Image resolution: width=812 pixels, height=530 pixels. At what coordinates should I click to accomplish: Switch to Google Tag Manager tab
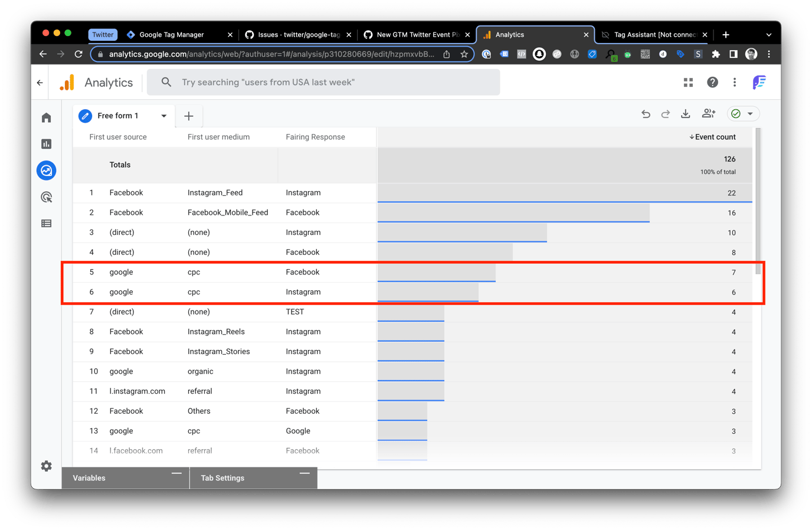(179, 35)
